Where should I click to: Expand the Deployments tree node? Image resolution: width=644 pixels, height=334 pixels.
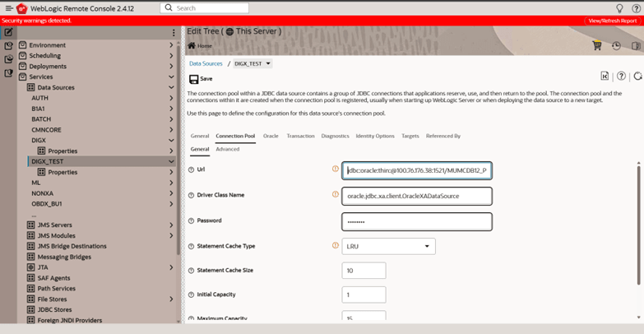click(x=171, y=66)
